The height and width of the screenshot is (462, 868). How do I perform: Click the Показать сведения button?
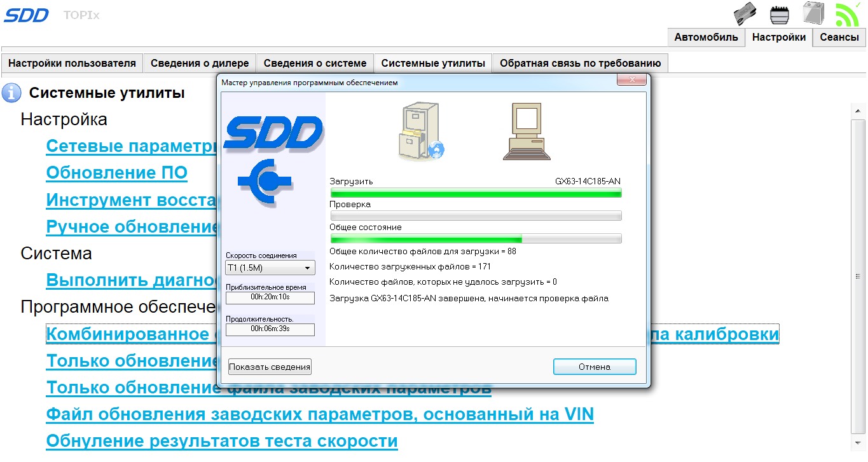[270, 367]
